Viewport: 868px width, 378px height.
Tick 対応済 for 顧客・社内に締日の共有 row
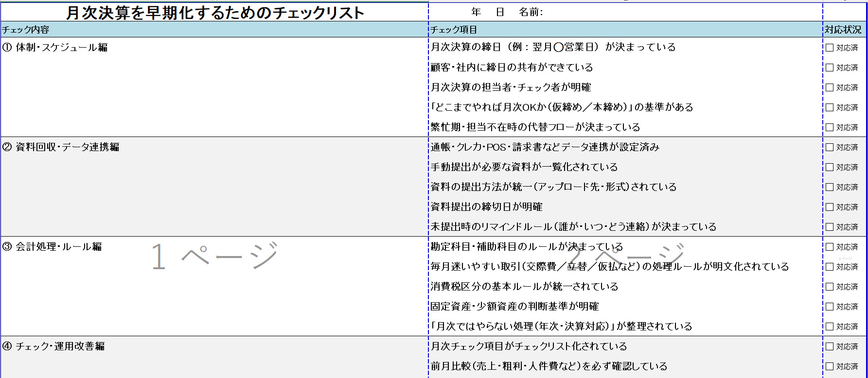coord(830,68)
